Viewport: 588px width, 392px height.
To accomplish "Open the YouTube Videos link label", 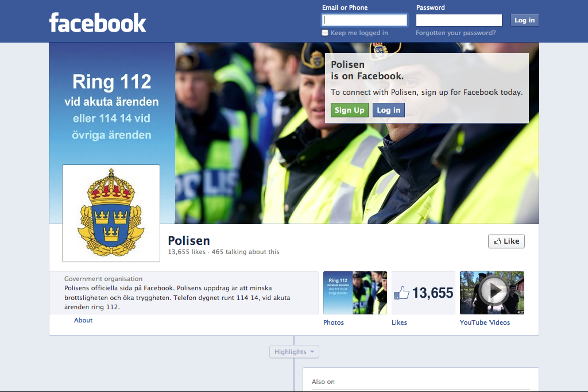I will click(485, 322).
